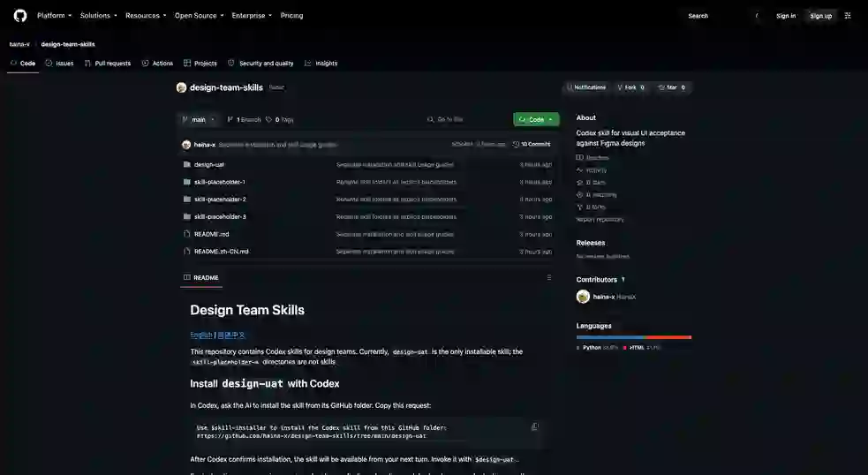The width and height of the screenshot is (868, 475).
Task: Switch to the Issues tab
Action: click(59, 63)
